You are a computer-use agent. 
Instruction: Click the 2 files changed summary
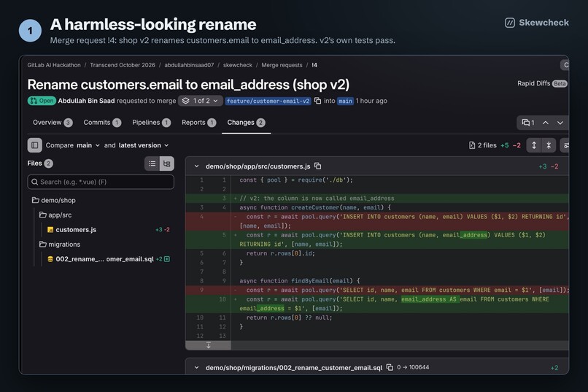click(x=483, y=145)
